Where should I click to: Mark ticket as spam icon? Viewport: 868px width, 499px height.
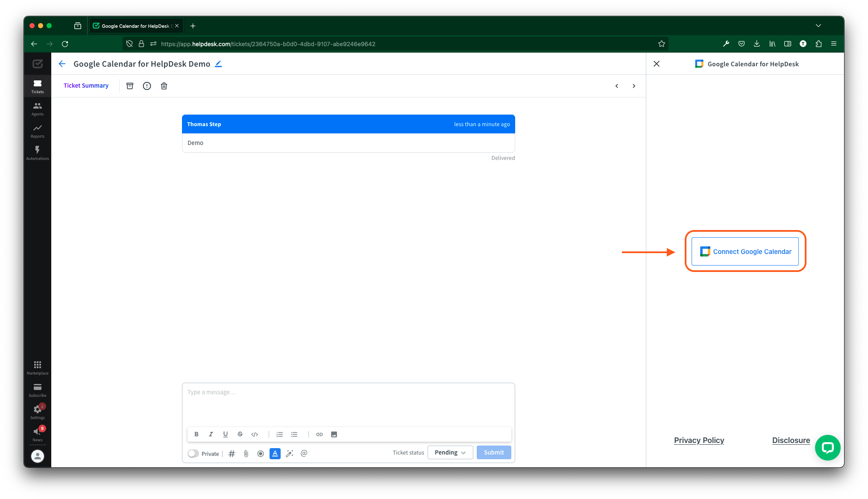[x=147, y=86]
